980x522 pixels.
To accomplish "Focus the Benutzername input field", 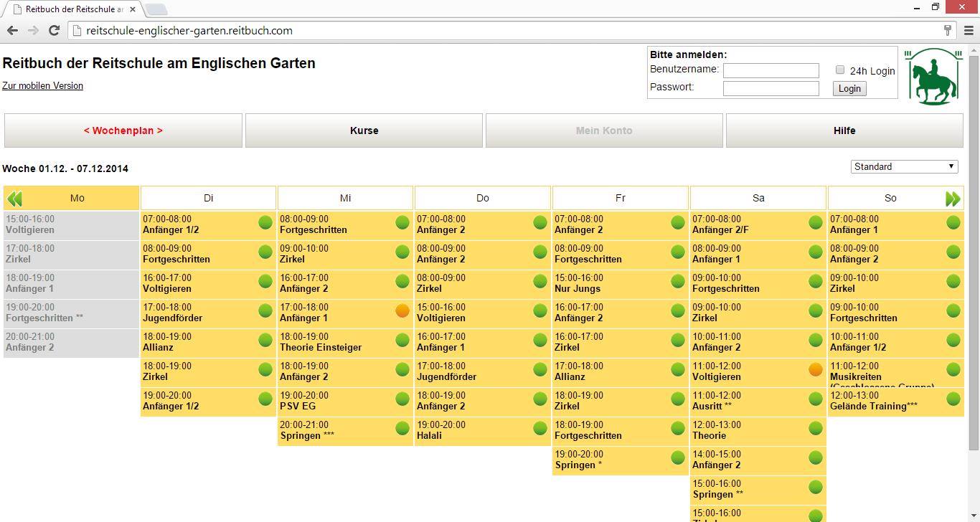I will point(771,70).
